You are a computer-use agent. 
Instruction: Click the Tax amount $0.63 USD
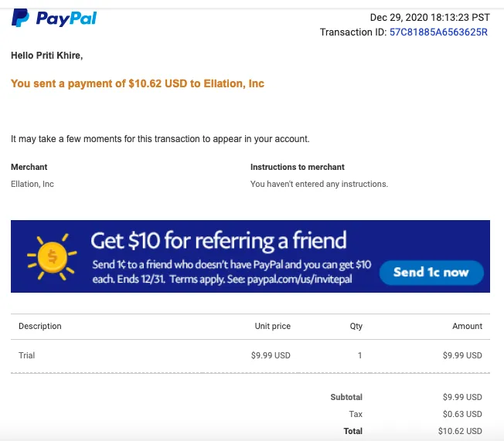[x=464, y=414]
